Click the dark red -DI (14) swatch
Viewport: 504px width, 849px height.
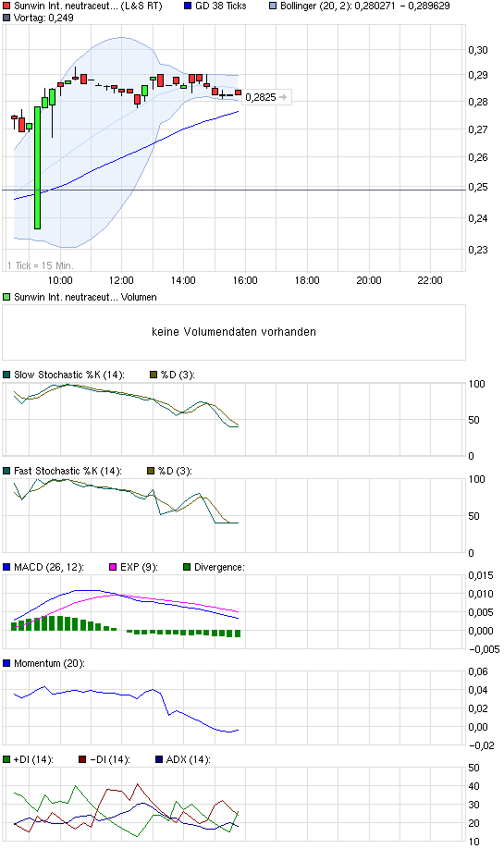[x=82, y=759]
